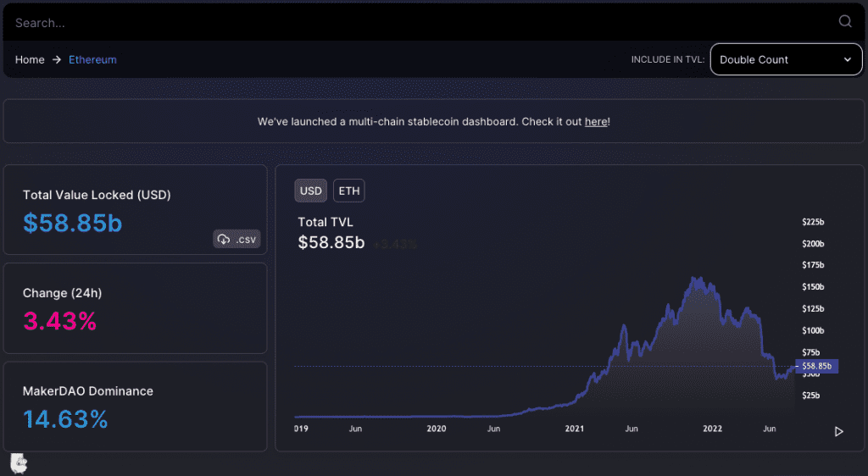868x476 pixels.
Task: Click the $200b y-axis label
Action: 813,244
